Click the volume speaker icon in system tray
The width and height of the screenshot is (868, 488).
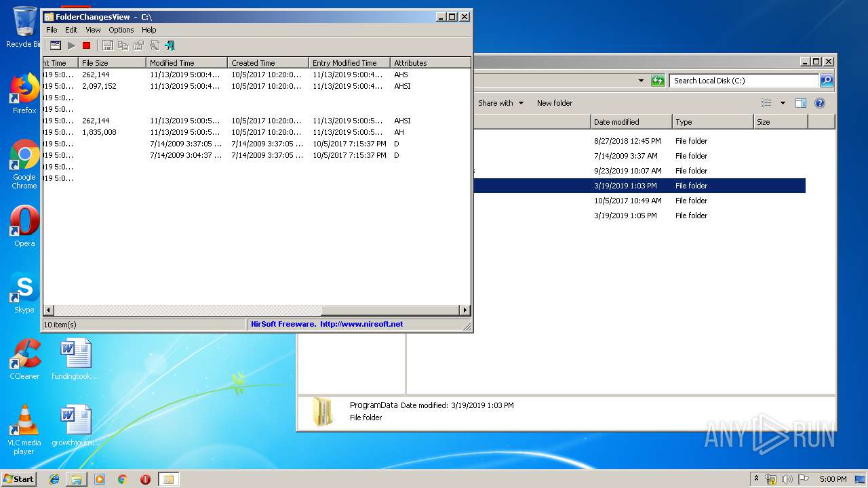(x=787, y=479)
